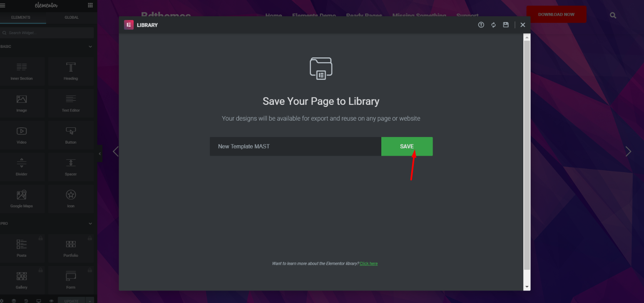The width and height of the screenshot is (644, 303).
Task: Switch to the Global tab
Action: click(x=72, y=17)
